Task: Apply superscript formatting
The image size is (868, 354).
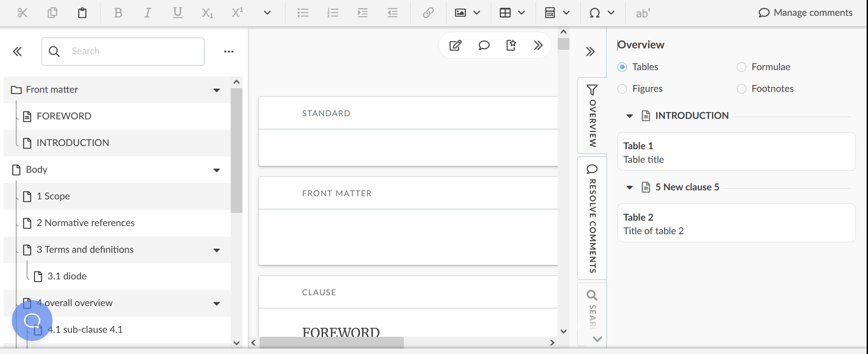Action: coord(237,12)
